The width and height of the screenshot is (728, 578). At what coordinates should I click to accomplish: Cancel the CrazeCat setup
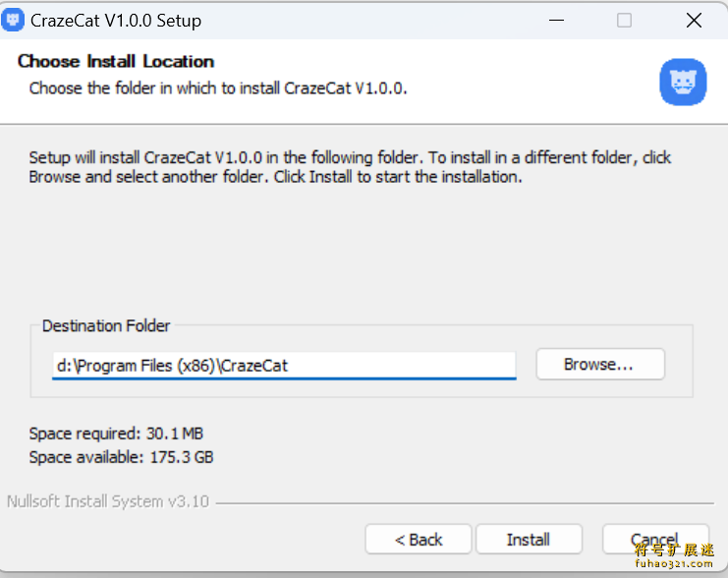click(655, 539)
